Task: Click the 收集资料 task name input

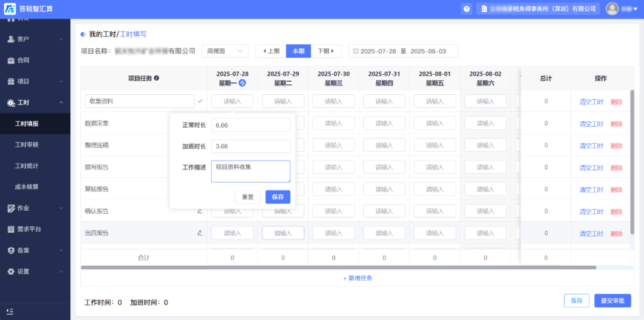Action: tap(140, 101)
